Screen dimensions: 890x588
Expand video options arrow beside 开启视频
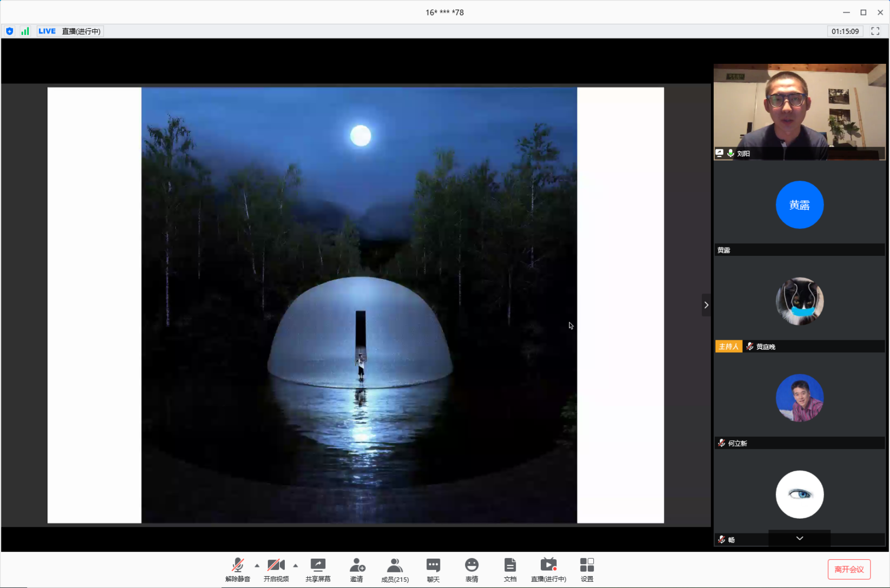click(296, 565)
